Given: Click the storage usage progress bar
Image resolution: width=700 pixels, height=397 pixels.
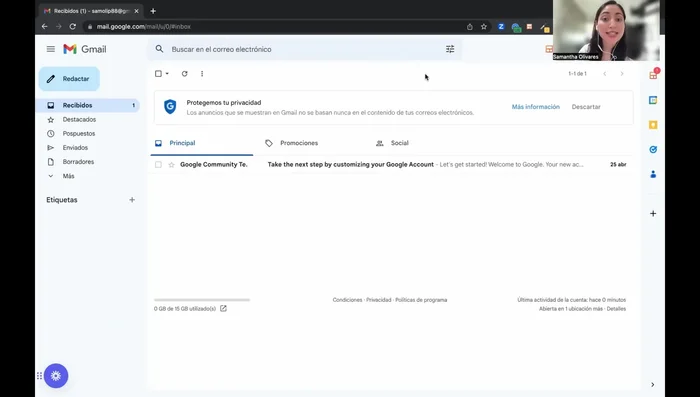Looking at the screenshot, I should pyautogui.click(x=202, y=300).
